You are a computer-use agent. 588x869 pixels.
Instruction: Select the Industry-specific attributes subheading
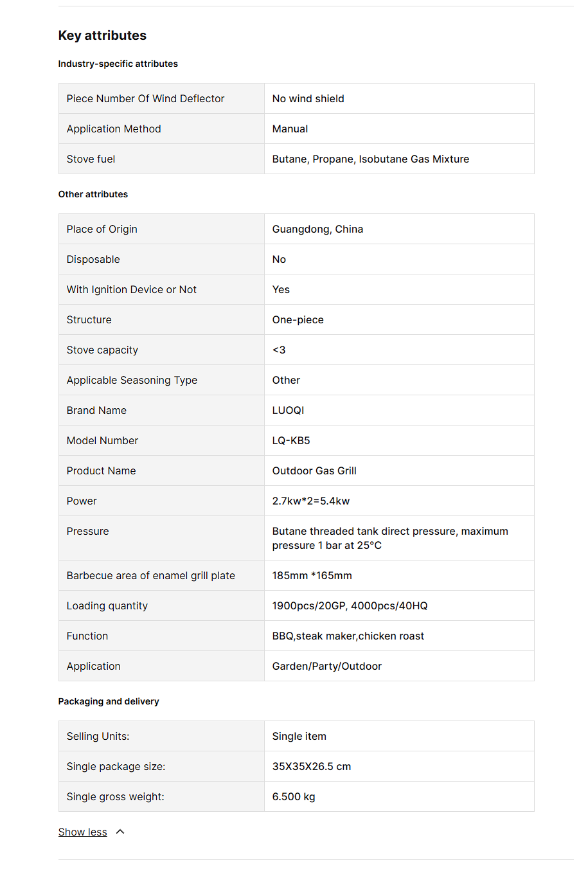pos(118,64)
